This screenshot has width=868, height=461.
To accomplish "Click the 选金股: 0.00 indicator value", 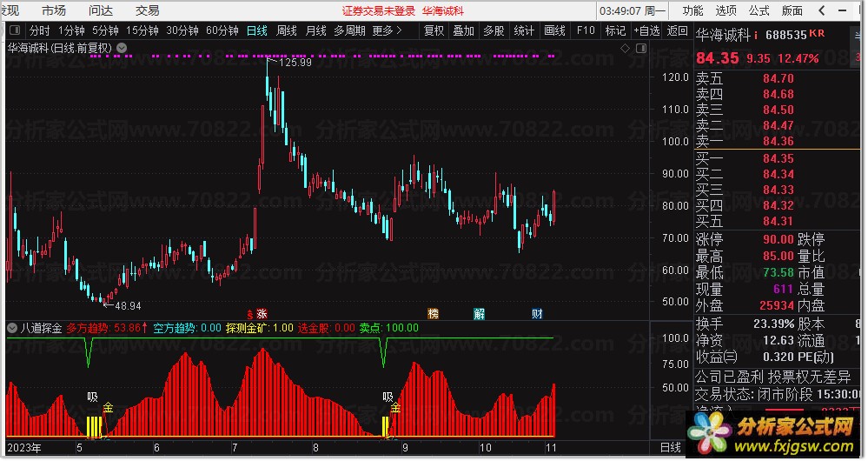I will [327, 328].
